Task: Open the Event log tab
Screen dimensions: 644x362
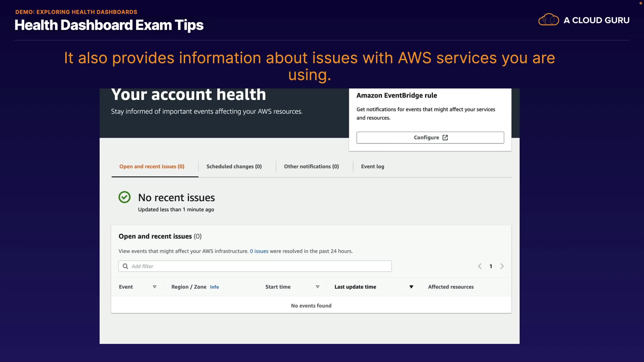Action: pos(372,167)
